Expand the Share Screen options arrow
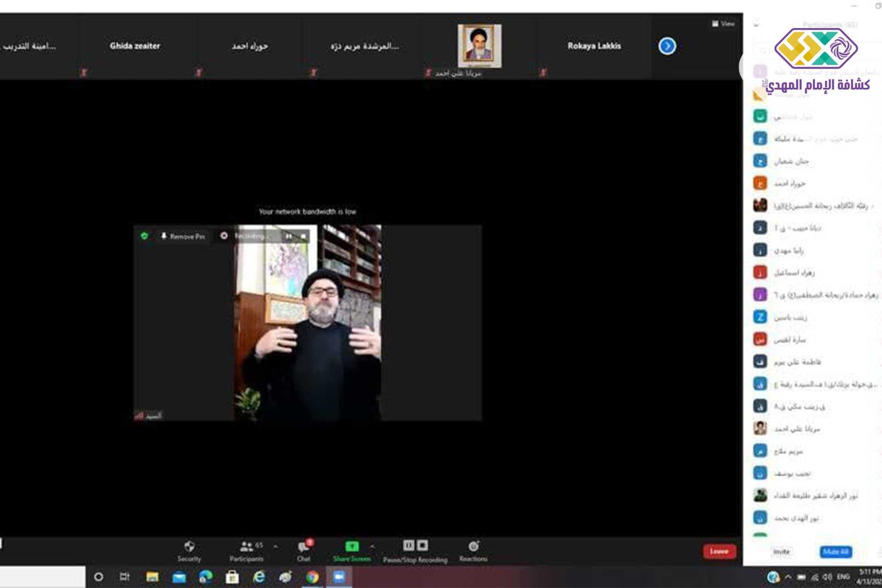Viewport: 882px width, 588px height. (x=373, y=546)
